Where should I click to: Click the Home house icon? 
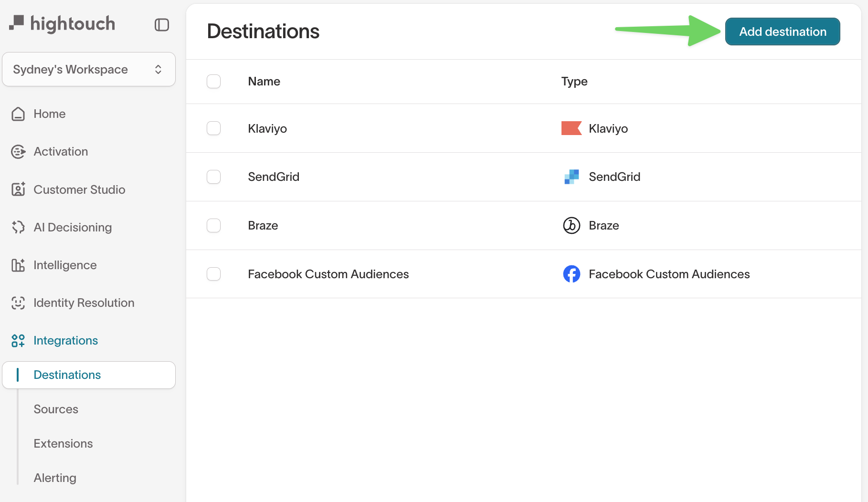(18, 114)
